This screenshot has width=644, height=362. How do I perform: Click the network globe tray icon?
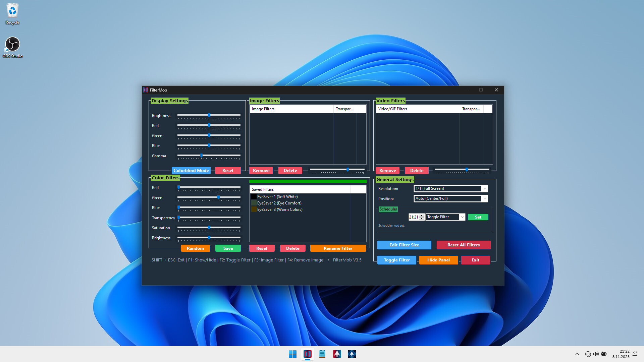click(588, 354)
